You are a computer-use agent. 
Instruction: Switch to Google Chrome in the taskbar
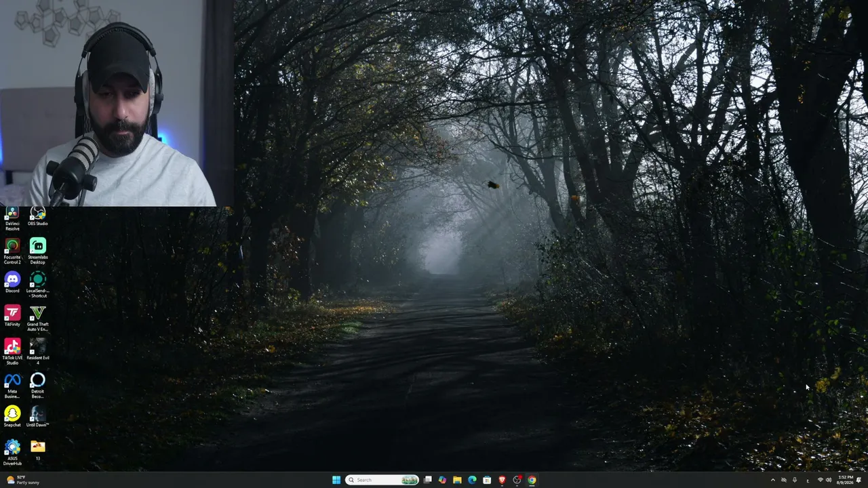tap(532, 480)
